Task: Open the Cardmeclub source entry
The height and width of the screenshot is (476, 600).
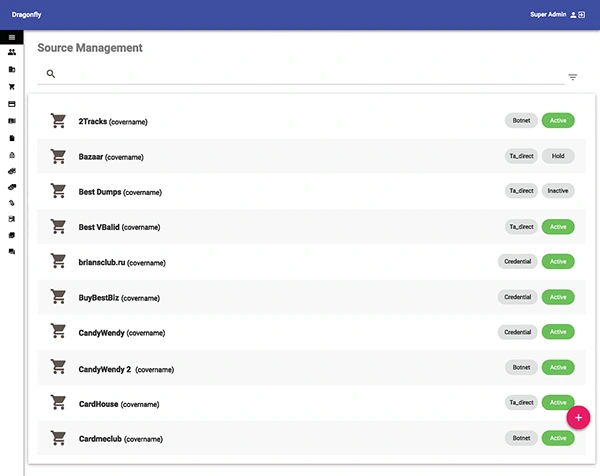Action: (311, 438)
